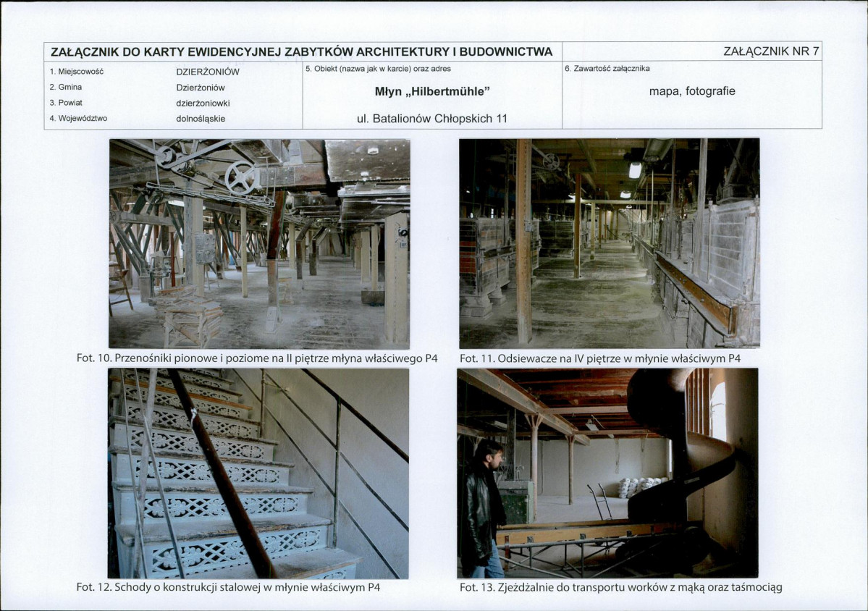Viewport: 868px width, 611px height.
Task: Click the 'Młyn Hilbertmühle' object name
Action: [433, 91]
